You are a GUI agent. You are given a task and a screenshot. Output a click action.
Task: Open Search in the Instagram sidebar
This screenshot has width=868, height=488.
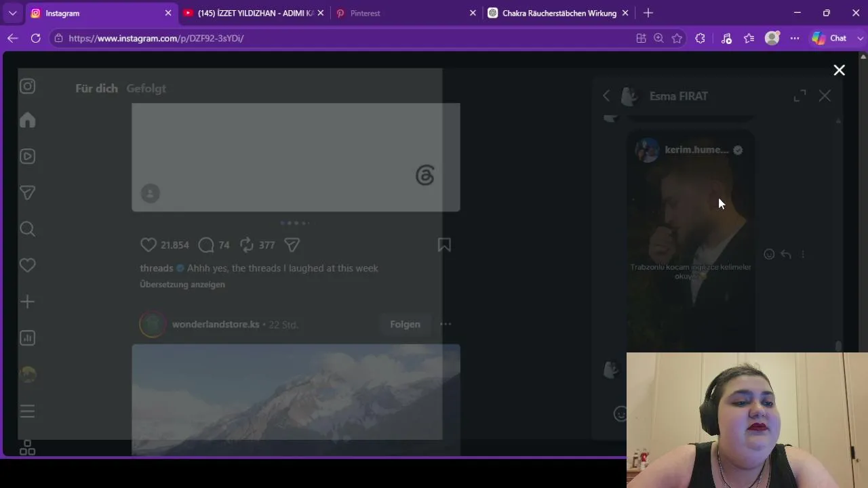coord(28,229)
